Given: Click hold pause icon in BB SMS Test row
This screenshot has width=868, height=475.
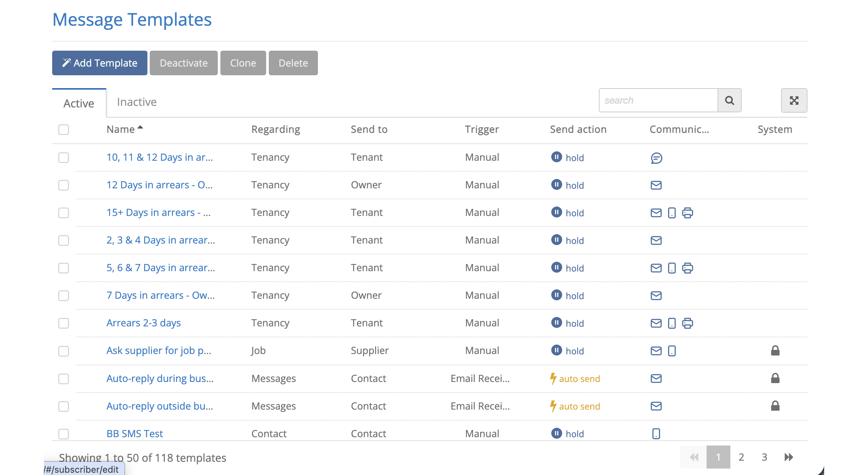Looking at the screenshot, I should [x=556, y=433].
